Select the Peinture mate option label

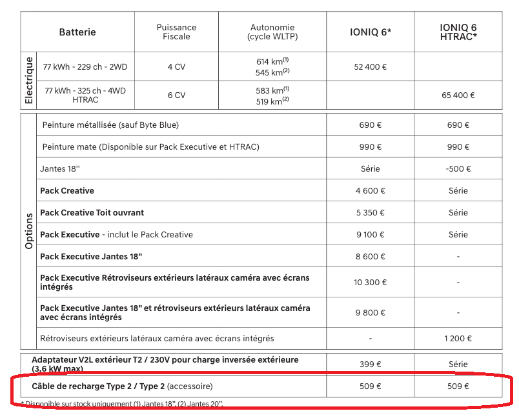150,147
